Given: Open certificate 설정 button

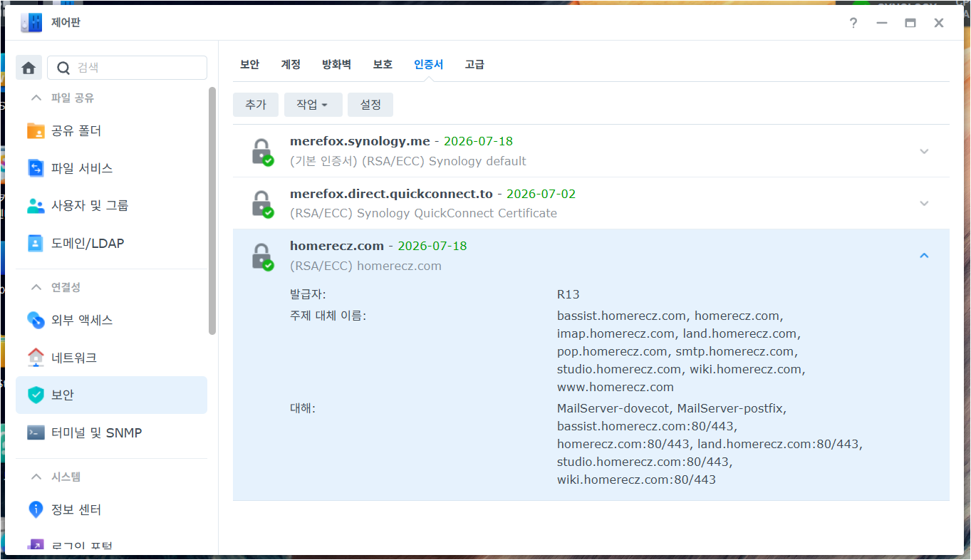Looking at the screenshot, I should tap(370, 104).
